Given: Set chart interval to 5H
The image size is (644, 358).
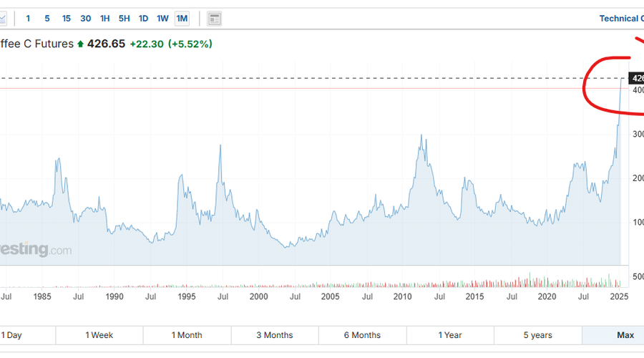Looking at the screenshot, I should coord(125,19).
